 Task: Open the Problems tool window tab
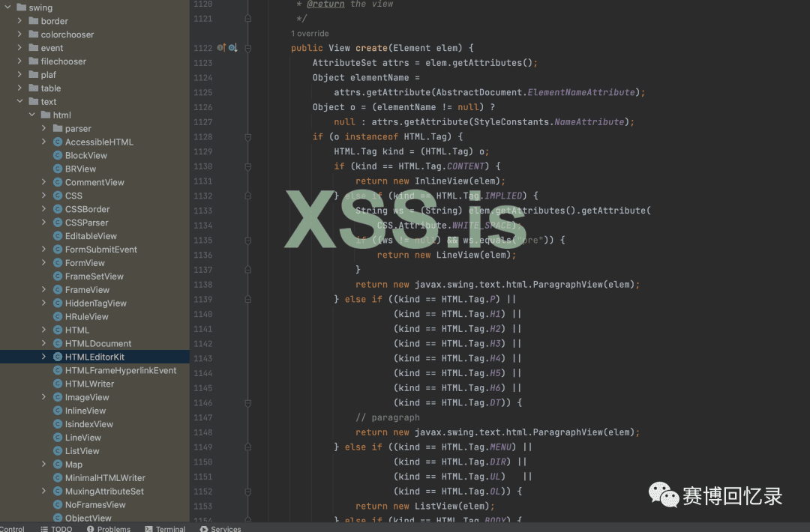[x=109, y=528]
